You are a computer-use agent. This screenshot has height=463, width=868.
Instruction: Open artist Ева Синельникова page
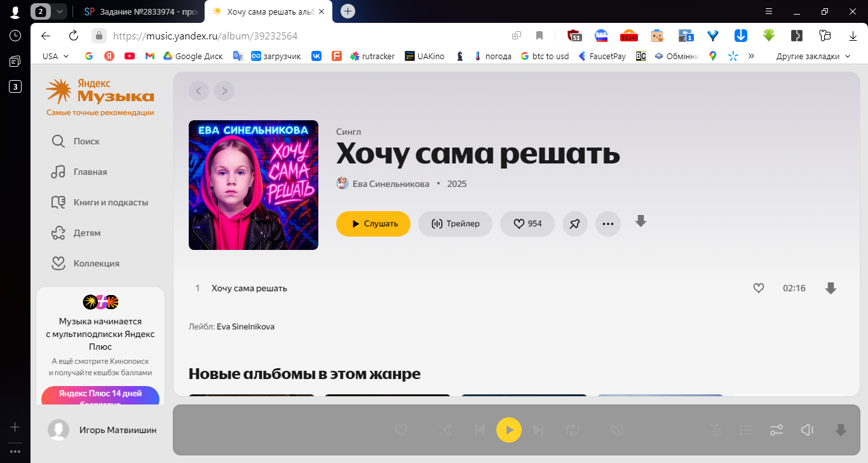pos(391,184)
